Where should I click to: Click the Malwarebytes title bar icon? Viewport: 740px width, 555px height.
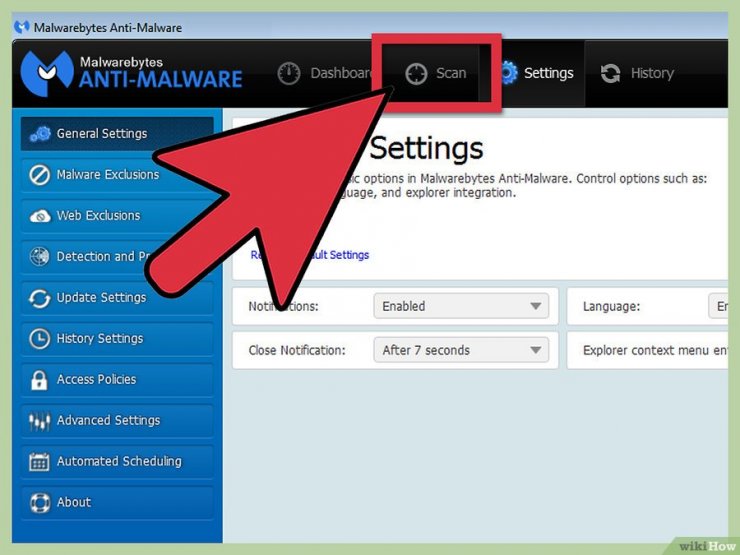(22, 27)
